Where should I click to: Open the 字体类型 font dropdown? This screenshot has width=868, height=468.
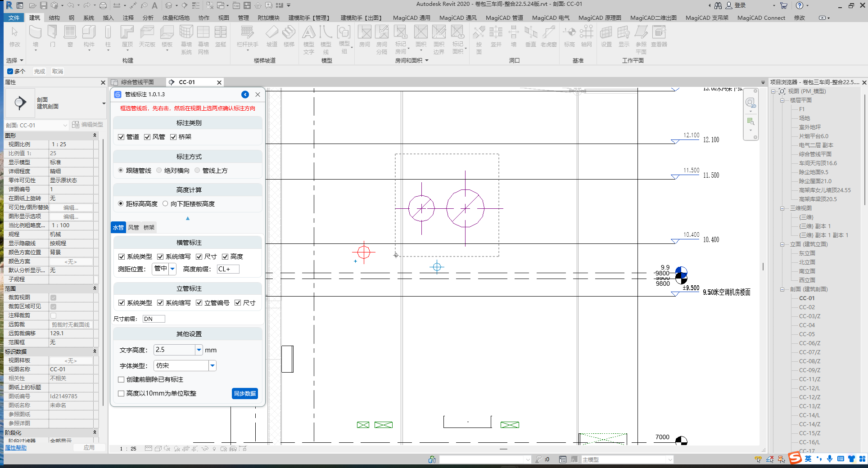[212, 366]
